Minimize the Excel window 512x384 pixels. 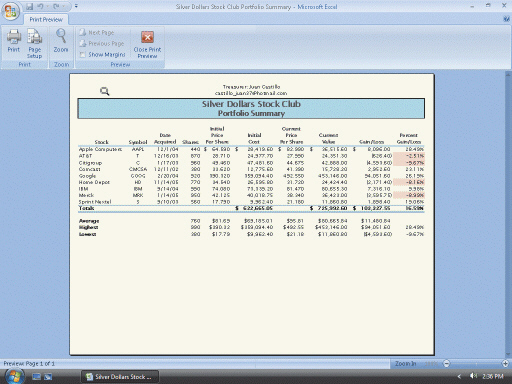(x=472, y=6)
